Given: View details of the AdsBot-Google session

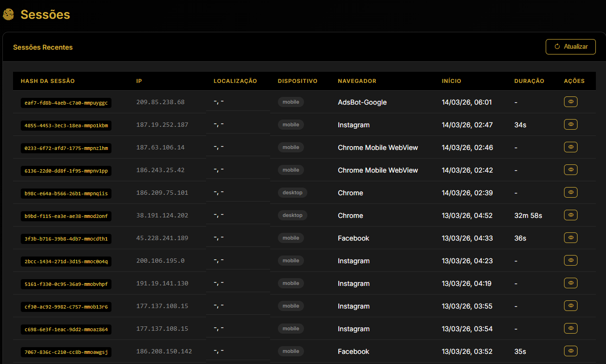Looking at the screenshot, I should pos(570,102).
